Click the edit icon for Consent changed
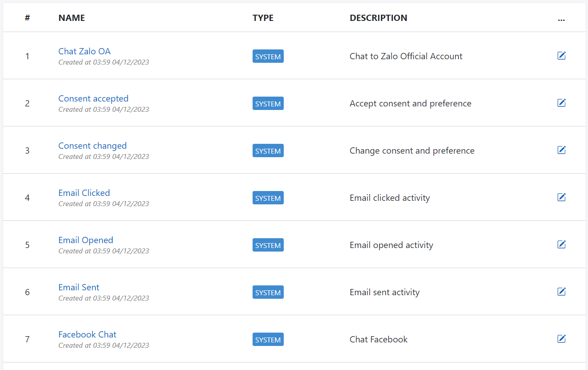 561,150
